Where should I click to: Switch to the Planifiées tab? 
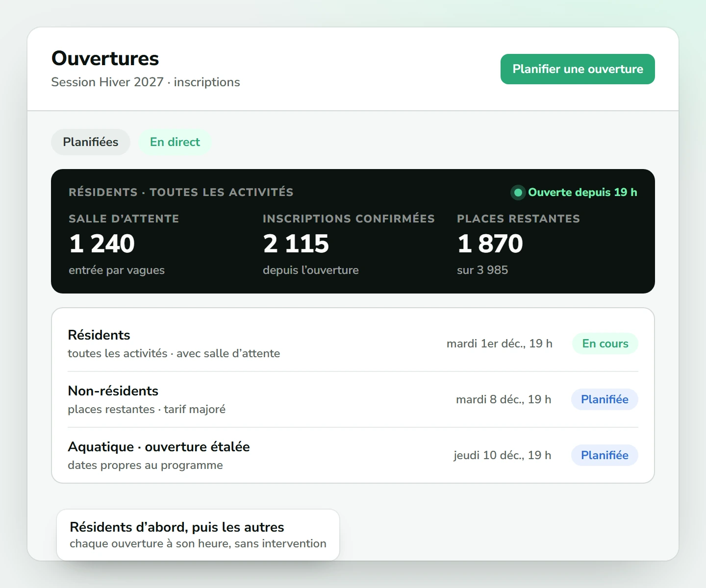91,142
